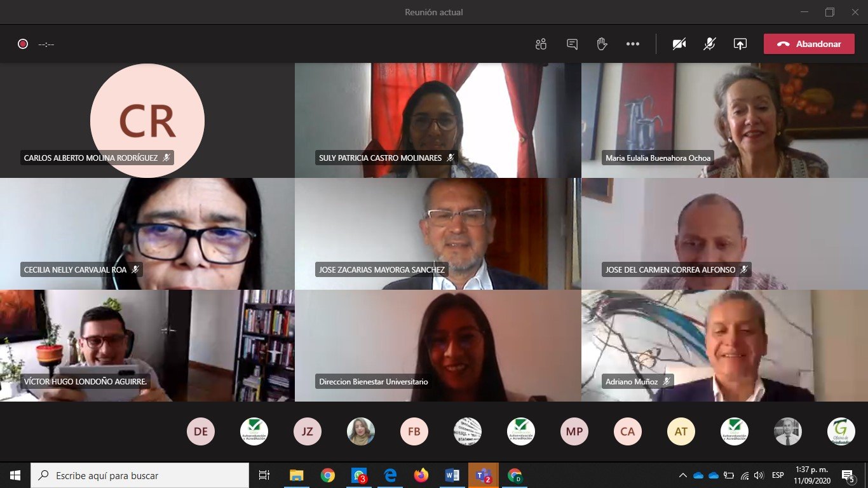The width and height of the screenshot is (868, 488).
Task: Select the Oficina de Graduados avatar
Action: (x=841, y=431)
